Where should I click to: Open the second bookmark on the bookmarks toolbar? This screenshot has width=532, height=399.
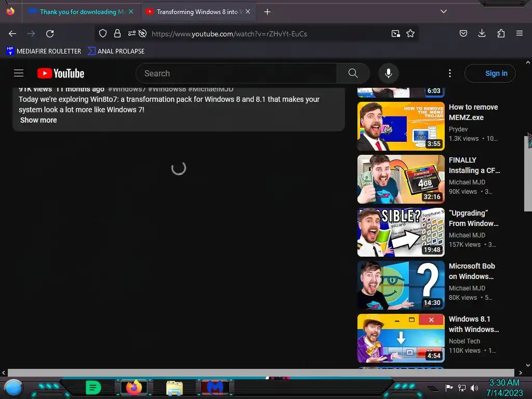(116, 51)
